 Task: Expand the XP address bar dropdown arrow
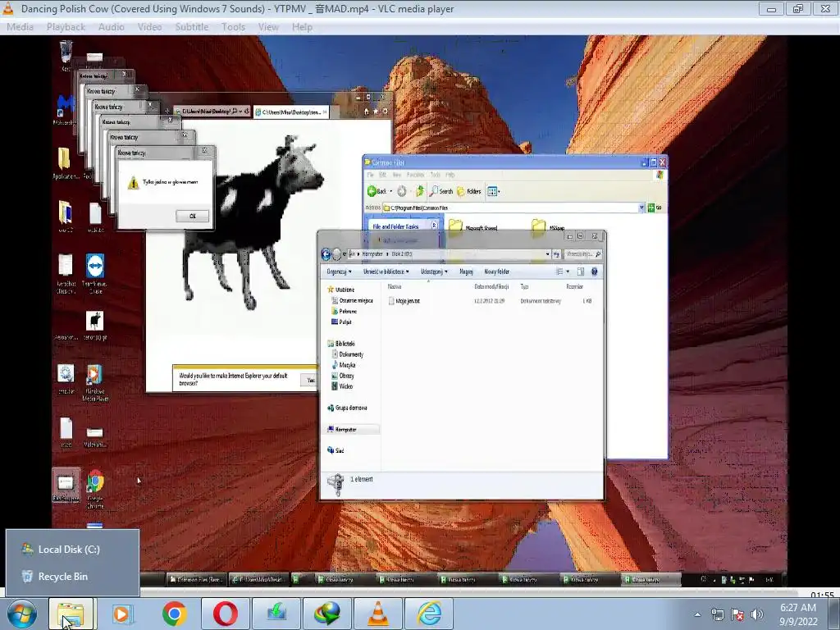click(641, 208)
